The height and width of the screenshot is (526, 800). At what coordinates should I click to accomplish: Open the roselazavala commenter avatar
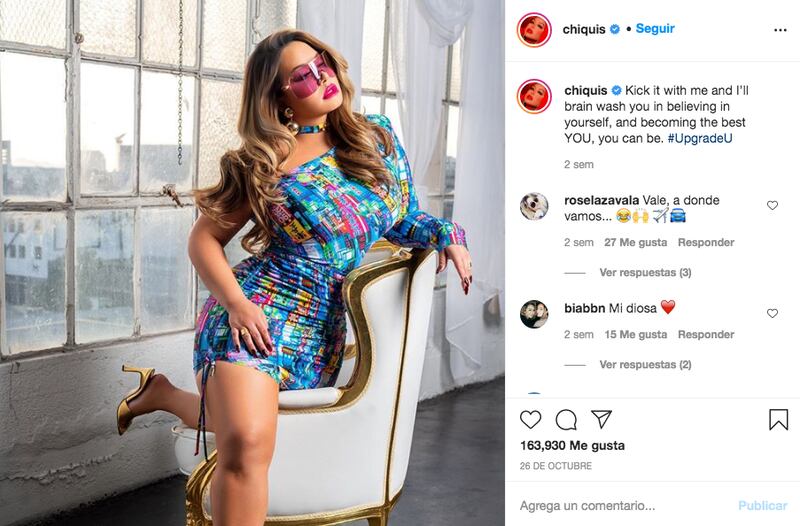click(534, 206)
